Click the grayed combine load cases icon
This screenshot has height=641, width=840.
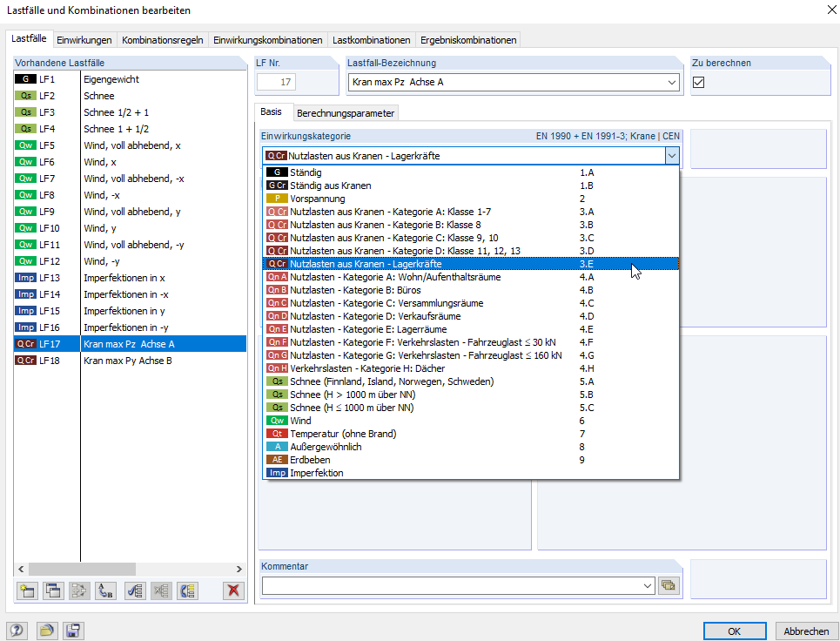coord(79,590)
